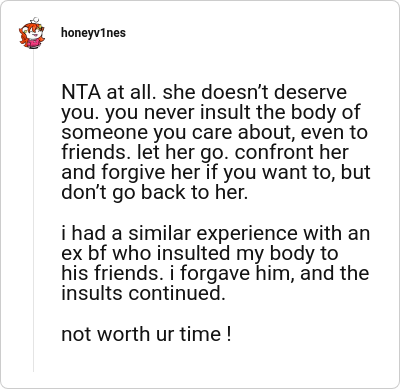Click the line "ex bf who insulted my body"

coord(200,253)
